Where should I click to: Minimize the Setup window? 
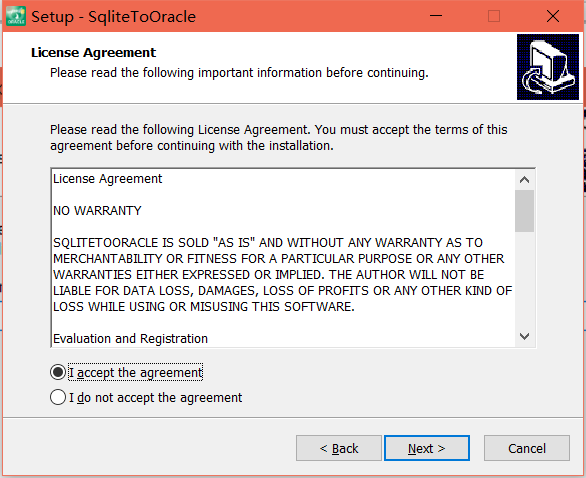tap(436, 16)
